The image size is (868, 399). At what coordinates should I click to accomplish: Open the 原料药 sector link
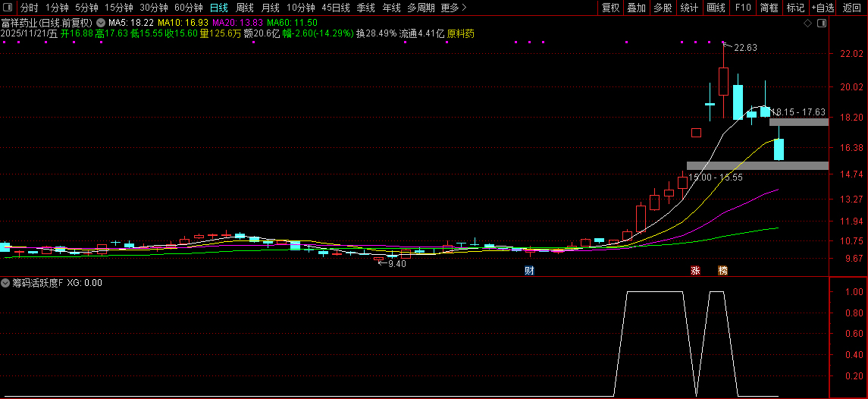pos(461,34)
